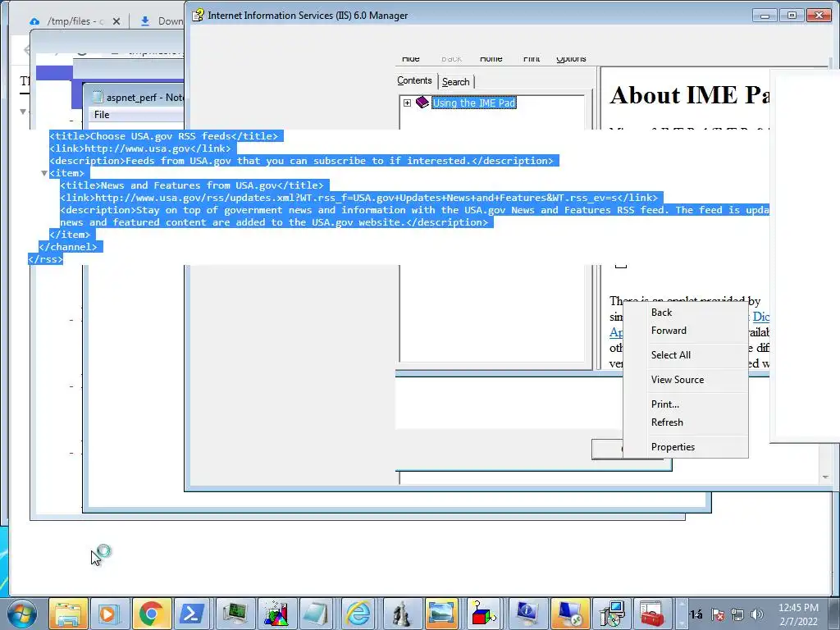This screenshot has width=840, height=630.
Task: Open the green circuit-board monitor taskbar icon
Action: tap(235, 614)
